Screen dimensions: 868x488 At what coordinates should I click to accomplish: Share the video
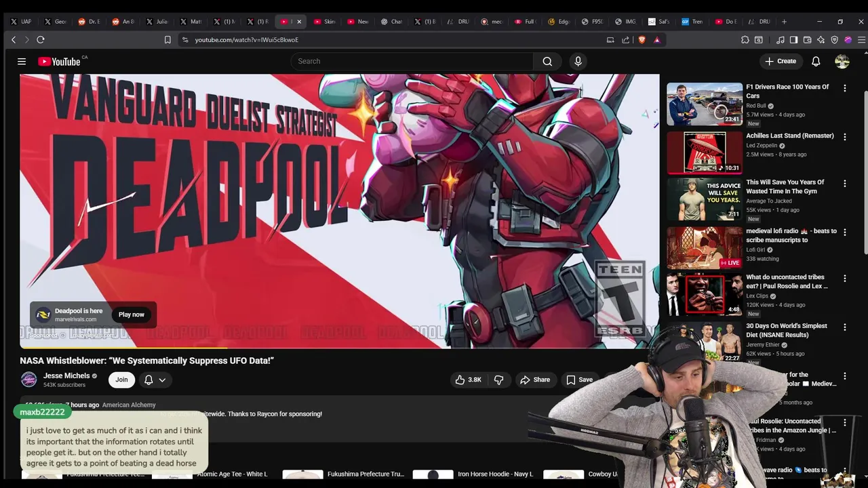coord(535,380)
